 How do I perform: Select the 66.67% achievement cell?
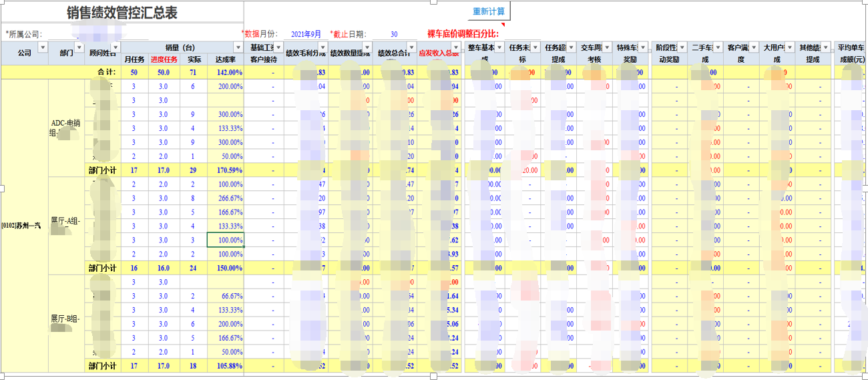[x=226, y=296]
